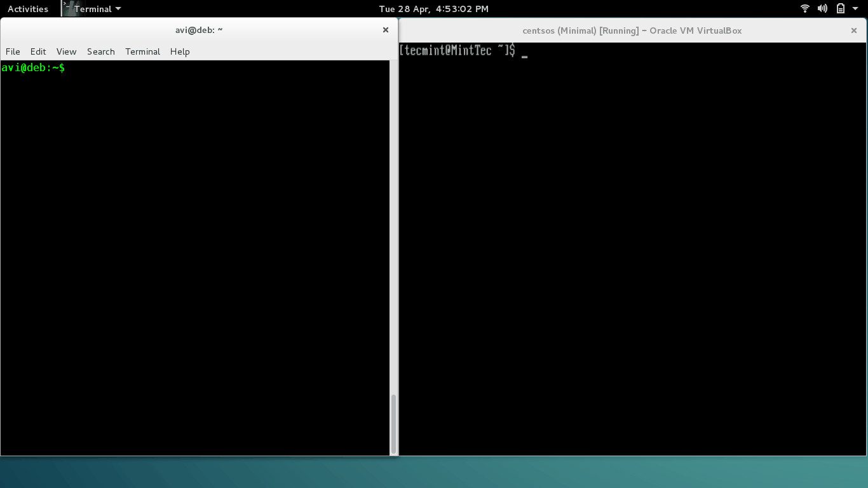Viewport: 868px width, 488px height.
Task: Click the clock to open the calendar
Action: [434, 8]
